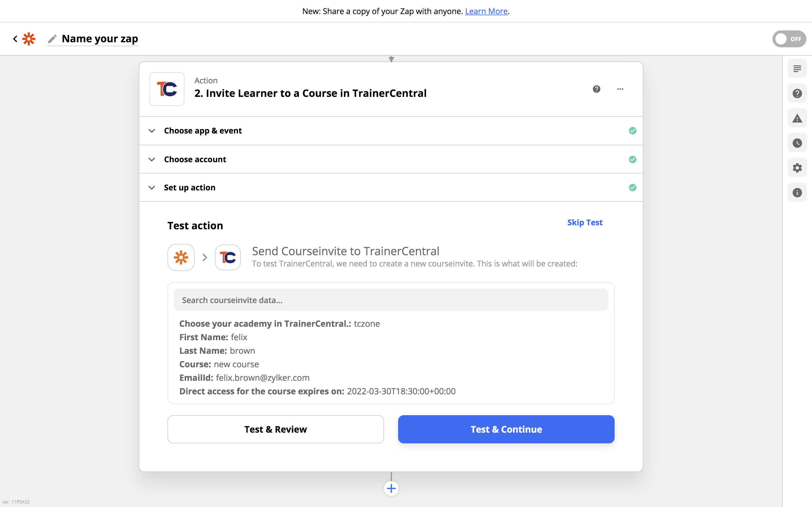
Task: Open the info details icon in sidebar
Action: tap(797, 192)
